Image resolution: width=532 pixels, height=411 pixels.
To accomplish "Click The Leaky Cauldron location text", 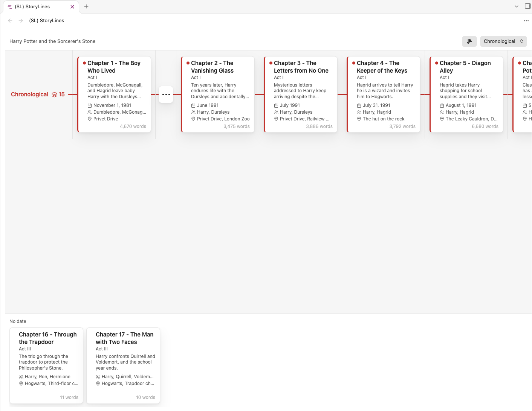I will pyautogui.click(x=471, y=119).
